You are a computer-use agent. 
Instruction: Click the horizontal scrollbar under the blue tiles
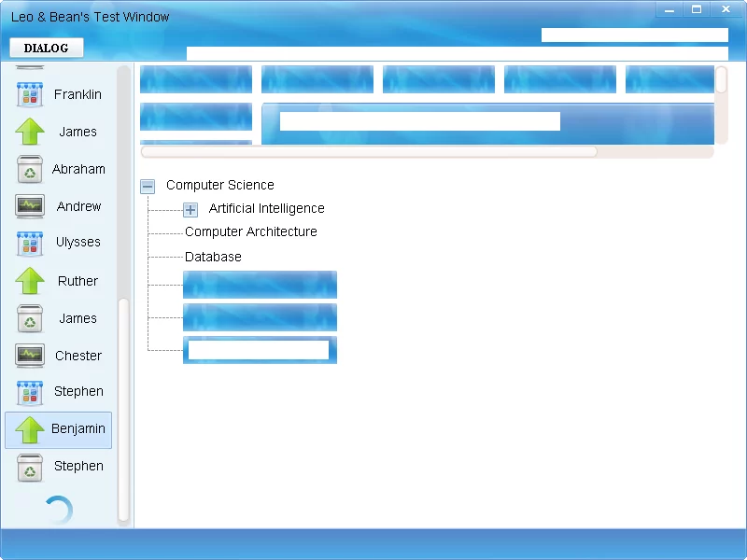369,151
